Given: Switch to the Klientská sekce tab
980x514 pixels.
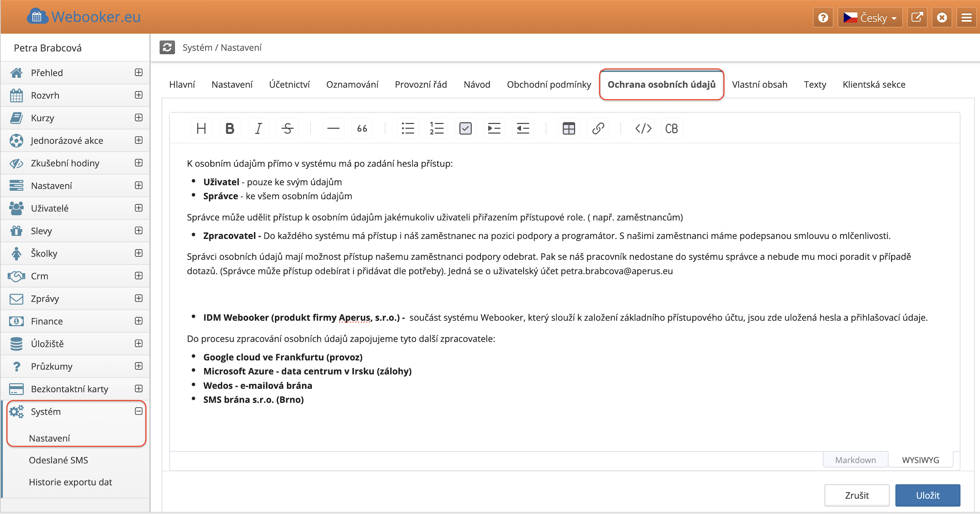Looking at the screenshot, I should click(x=874, y=84).
